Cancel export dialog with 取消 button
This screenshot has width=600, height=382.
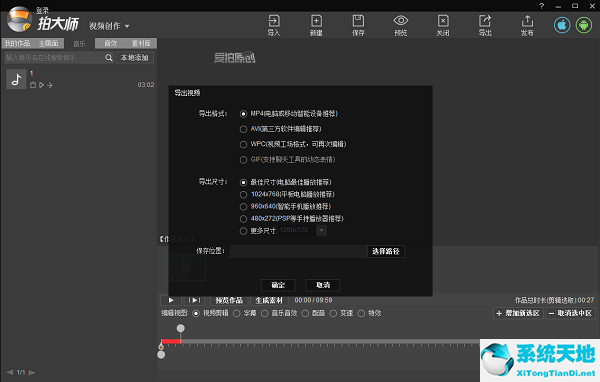click(323, 285)
